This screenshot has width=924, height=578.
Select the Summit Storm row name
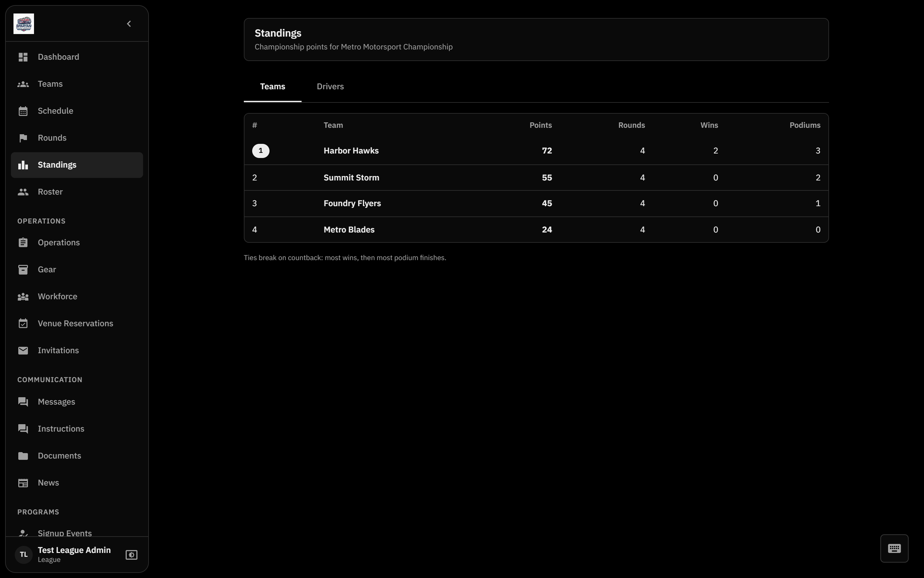point(351,178)
